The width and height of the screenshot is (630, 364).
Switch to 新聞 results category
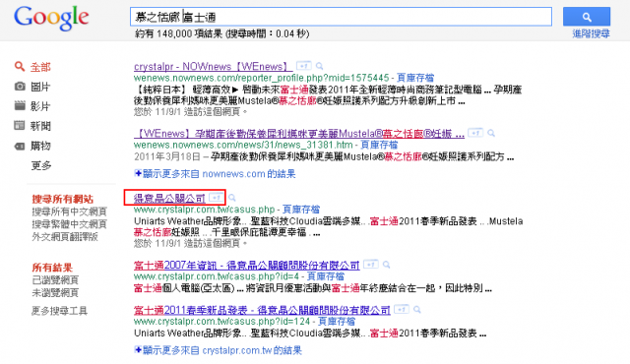coord(40,126)
